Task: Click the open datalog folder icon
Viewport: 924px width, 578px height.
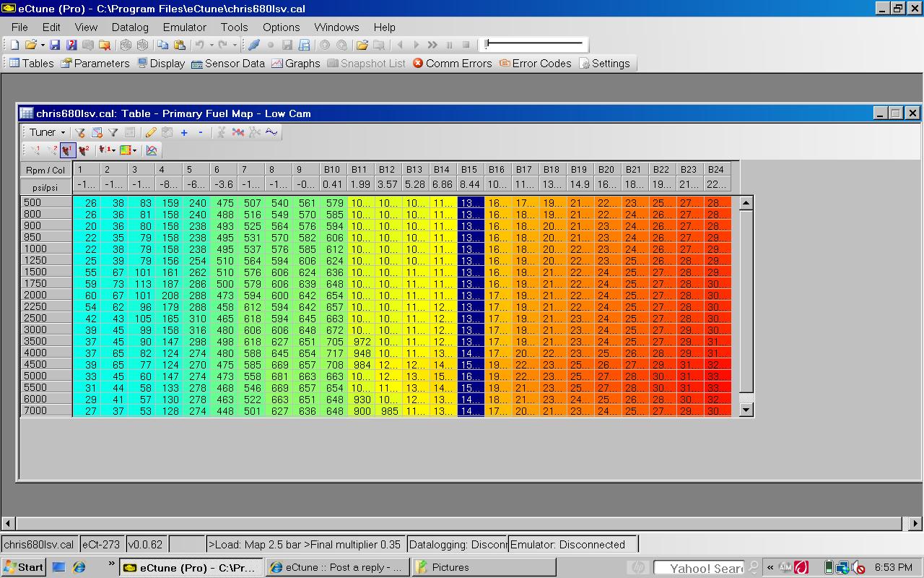Action: [x=362, y=45]
